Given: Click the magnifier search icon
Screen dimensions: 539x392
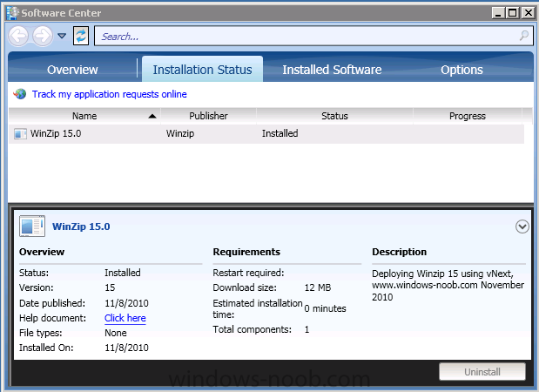Looking at the screenshot, I should click(x=524, y=36).
